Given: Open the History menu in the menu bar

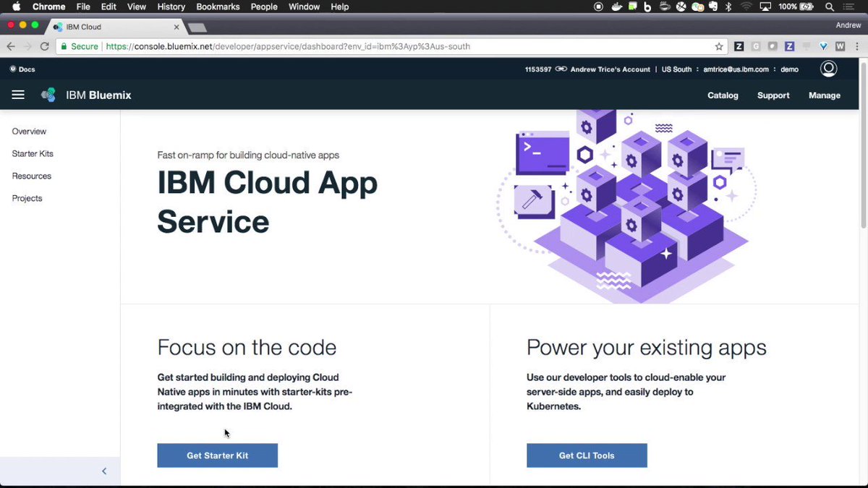Looking at the screenshot, I should 171,7.
